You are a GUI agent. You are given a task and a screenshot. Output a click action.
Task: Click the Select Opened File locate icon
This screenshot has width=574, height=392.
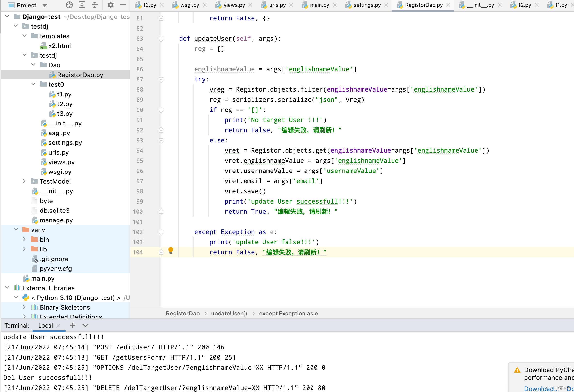pyautogui.click(x=69, y=5)
